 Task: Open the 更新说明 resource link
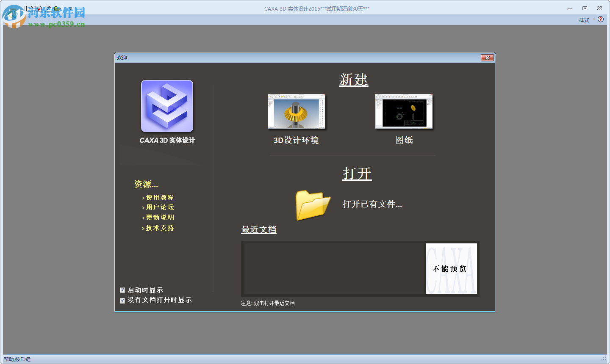click(x=160, y=218)
